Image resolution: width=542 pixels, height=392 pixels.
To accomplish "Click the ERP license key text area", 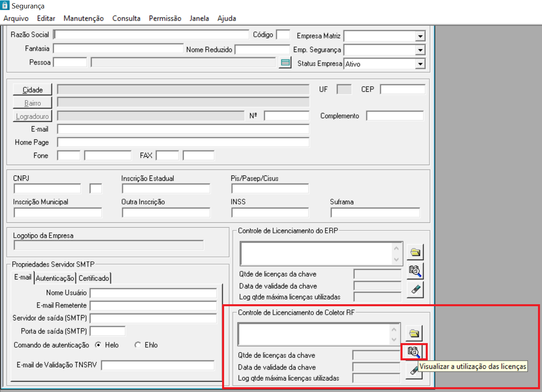I will coord(316,254).
